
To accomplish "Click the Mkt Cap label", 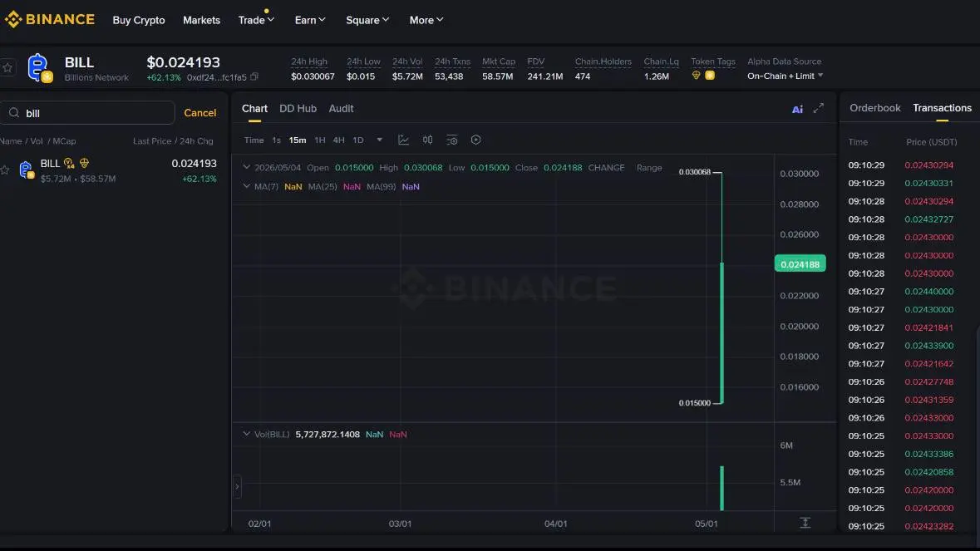I will point(499,61).
